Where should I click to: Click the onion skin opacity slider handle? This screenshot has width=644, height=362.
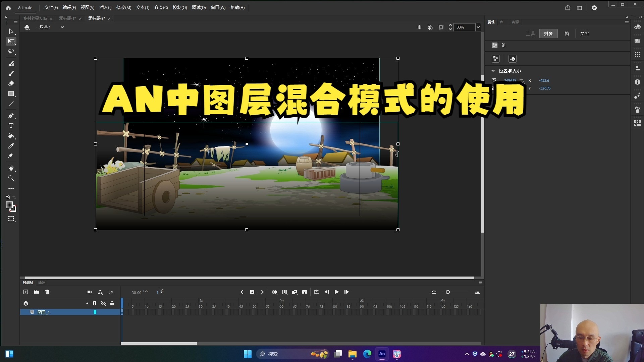[448, 292]
